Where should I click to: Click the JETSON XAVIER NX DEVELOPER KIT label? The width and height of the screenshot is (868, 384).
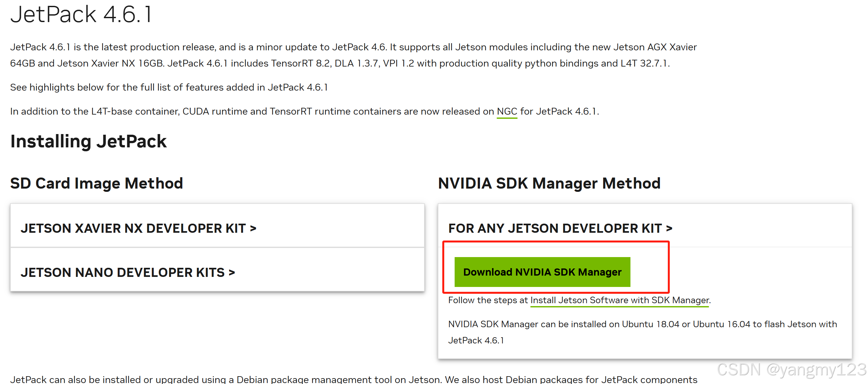coord(133,229)
